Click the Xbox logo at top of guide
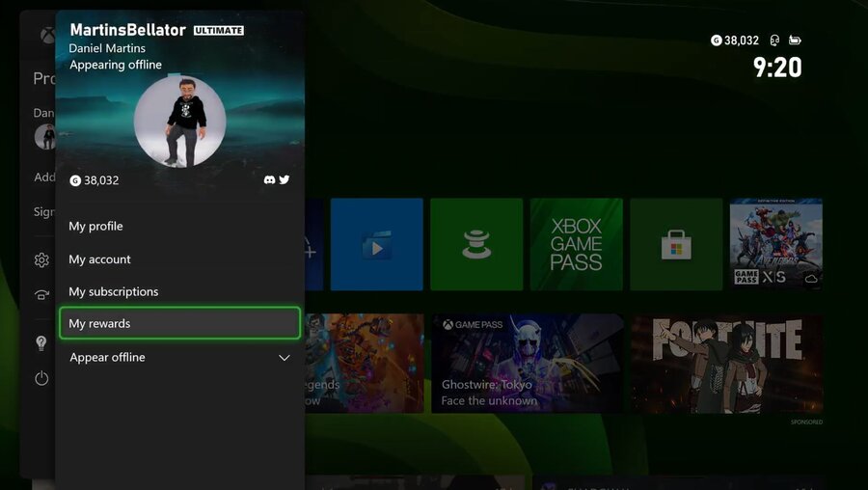The image size is (868, 490). tap(47, 36)
